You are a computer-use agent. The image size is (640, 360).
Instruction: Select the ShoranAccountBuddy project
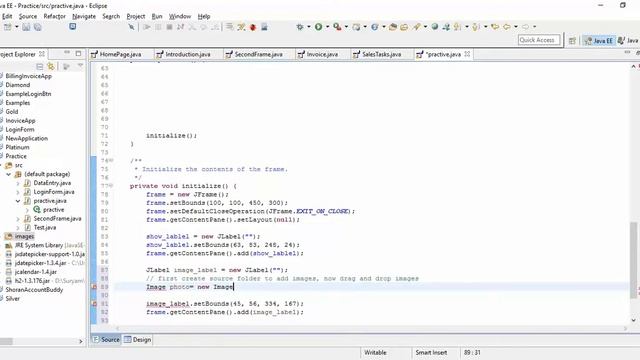[x=34, y=290]
